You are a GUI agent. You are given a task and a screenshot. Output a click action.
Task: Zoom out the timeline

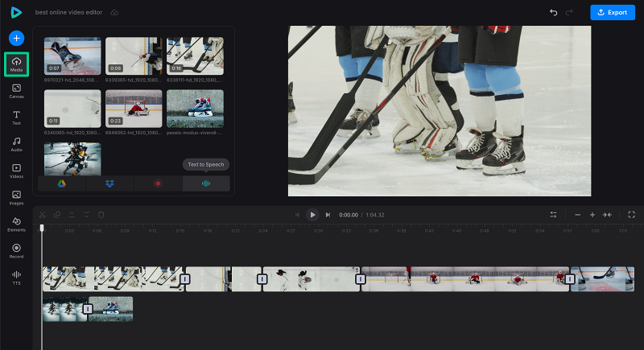577,215
